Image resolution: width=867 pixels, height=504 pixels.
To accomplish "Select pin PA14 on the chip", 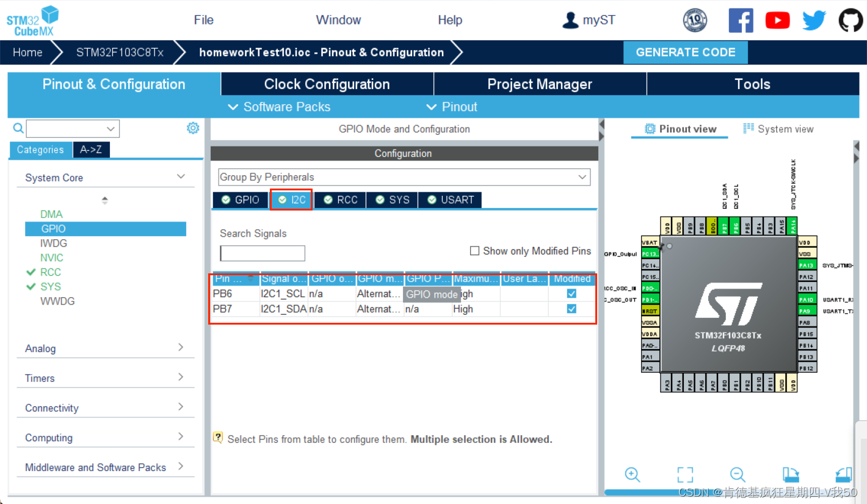I will (x=792, y=226).
